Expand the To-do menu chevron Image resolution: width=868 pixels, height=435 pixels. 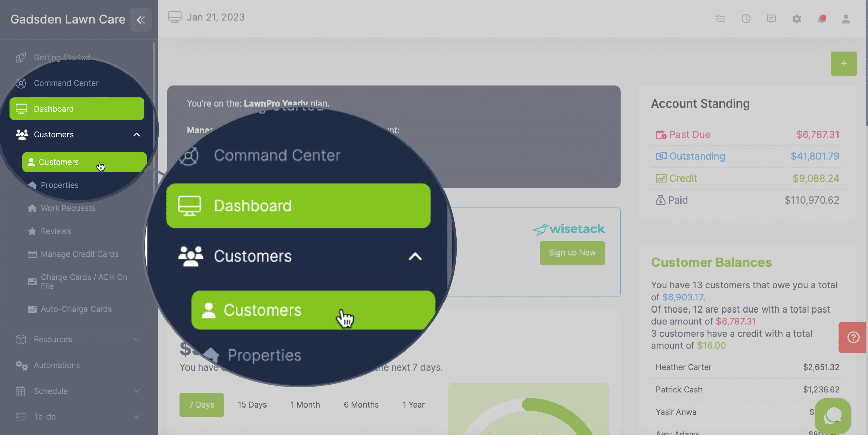coord(137,417)
